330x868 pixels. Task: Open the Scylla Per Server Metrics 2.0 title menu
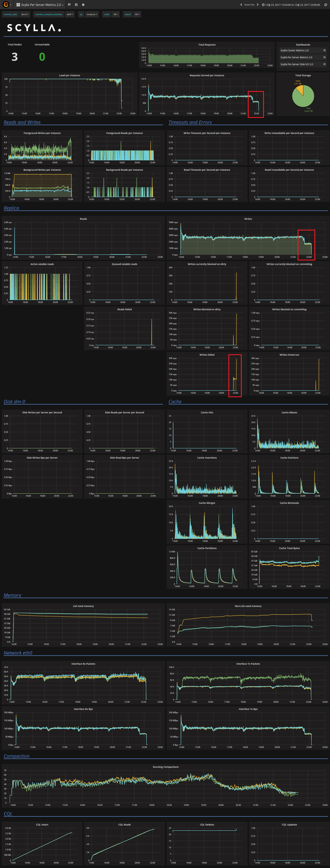coord(41,4)
